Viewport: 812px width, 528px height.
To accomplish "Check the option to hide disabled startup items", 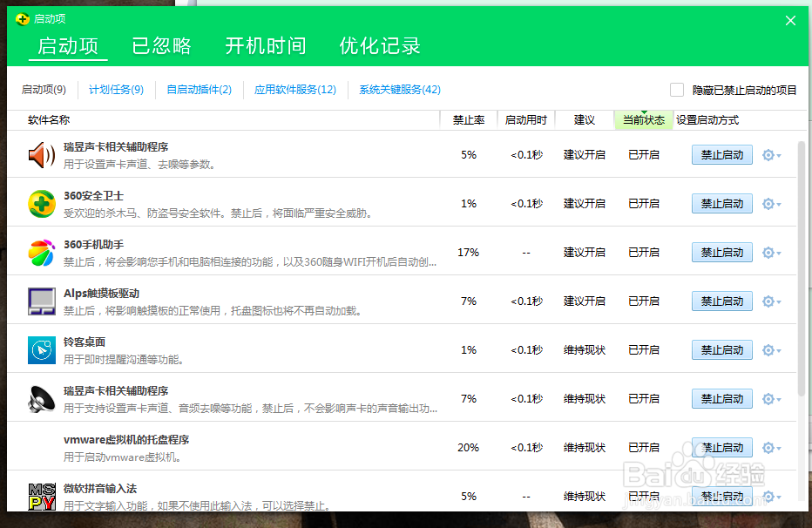I will 676,89.
